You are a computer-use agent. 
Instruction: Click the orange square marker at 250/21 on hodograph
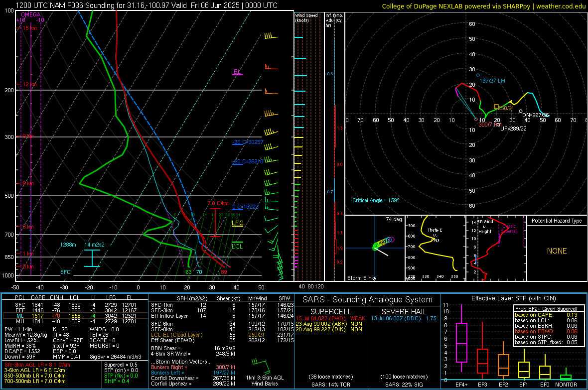[496, 107]
